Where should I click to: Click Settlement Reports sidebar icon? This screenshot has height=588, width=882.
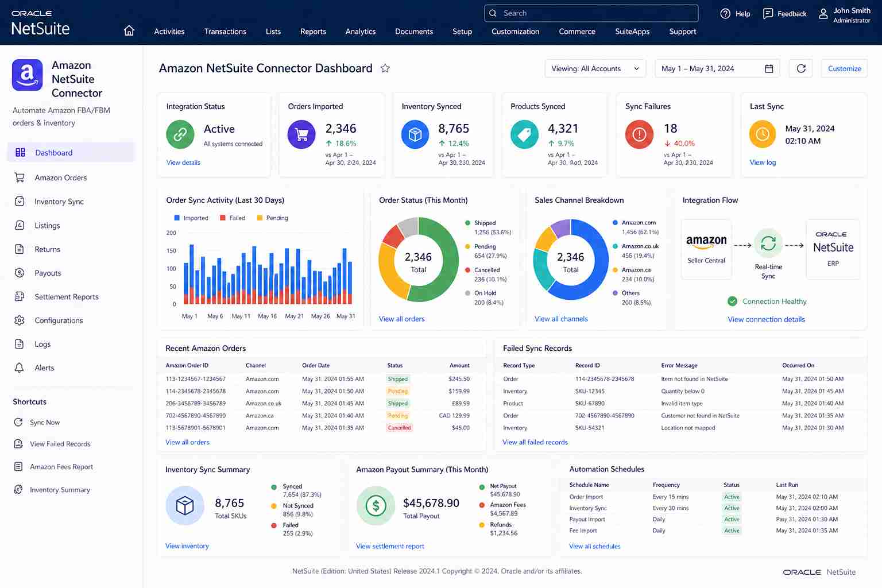(x=20, y=296)
